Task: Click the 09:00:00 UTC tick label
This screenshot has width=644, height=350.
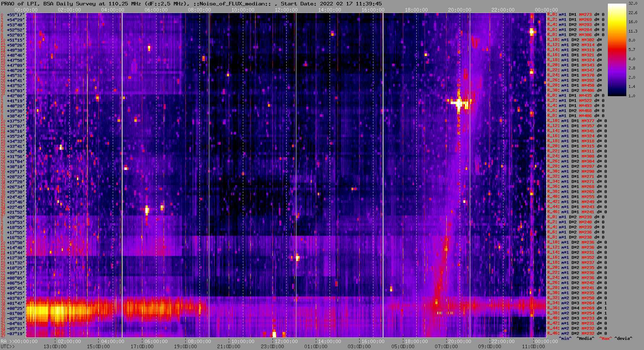Action: point(490,346)
